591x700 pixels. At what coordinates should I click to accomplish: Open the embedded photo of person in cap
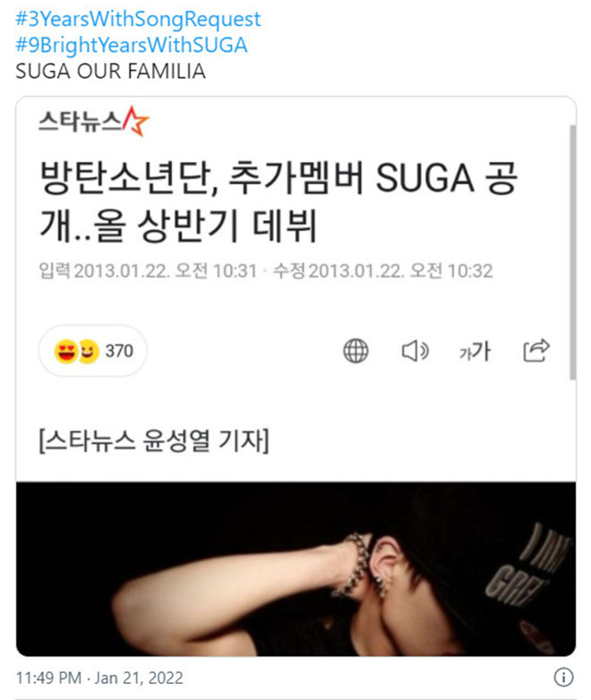[295, 568]
